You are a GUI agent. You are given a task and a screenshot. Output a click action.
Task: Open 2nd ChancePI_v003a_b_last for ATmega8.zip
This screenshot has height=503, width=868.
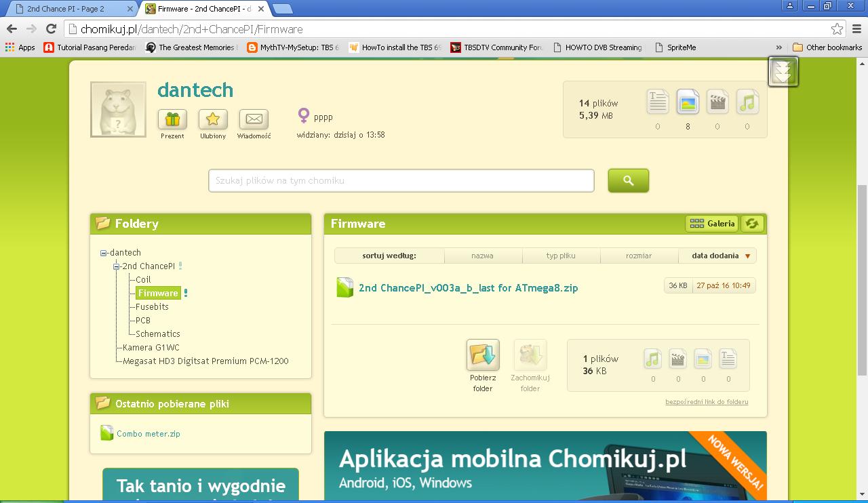pyautogui.click(x=468, y=287)
